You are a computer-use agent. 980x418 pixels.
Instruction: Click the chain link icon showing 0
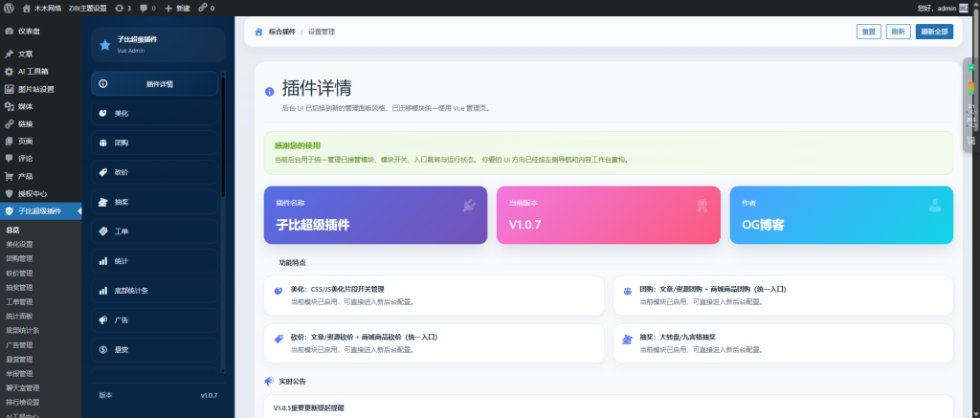tap(203, 8)
